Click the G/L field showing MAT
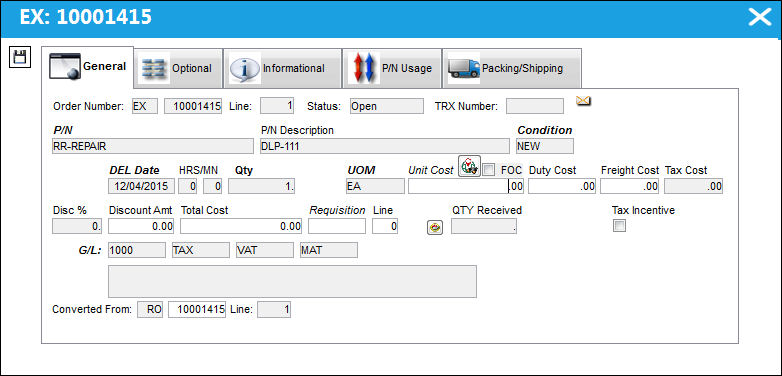This screenshot has height=376, width=782. [329, 250]
